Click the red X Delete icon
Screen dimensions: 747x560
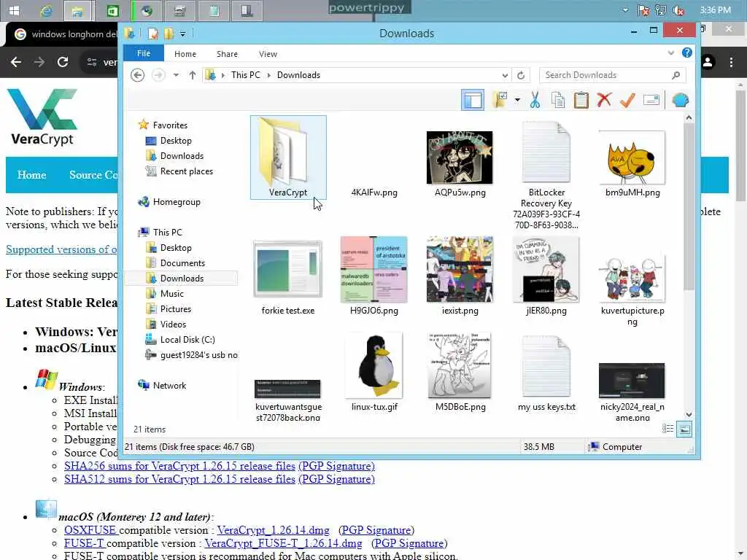click(x=604, y=100)
